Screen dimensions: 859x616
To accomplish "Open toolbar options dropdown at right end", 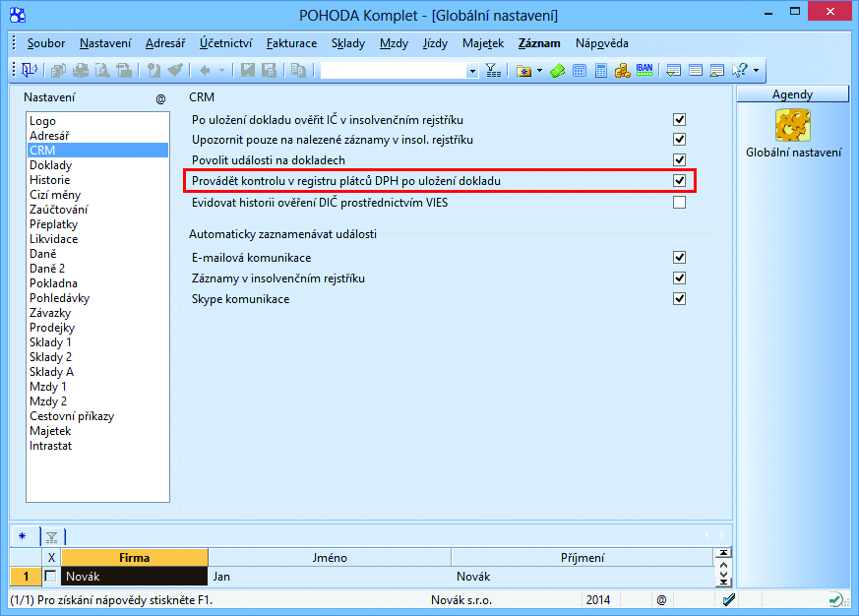I will coord(757,70).
